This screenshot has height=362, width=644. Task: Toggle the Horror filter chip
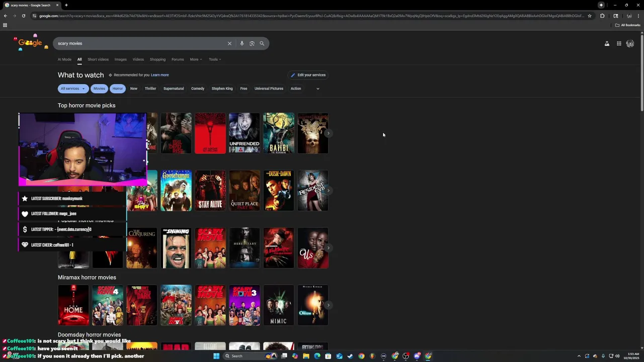click(x=118, y=88)
